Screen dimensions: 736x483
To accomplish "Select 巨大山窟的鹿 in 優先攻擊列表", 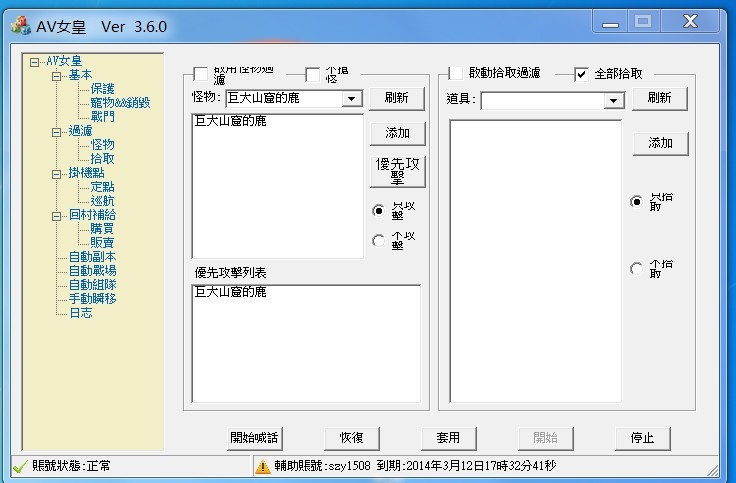I will coord(230,292).
